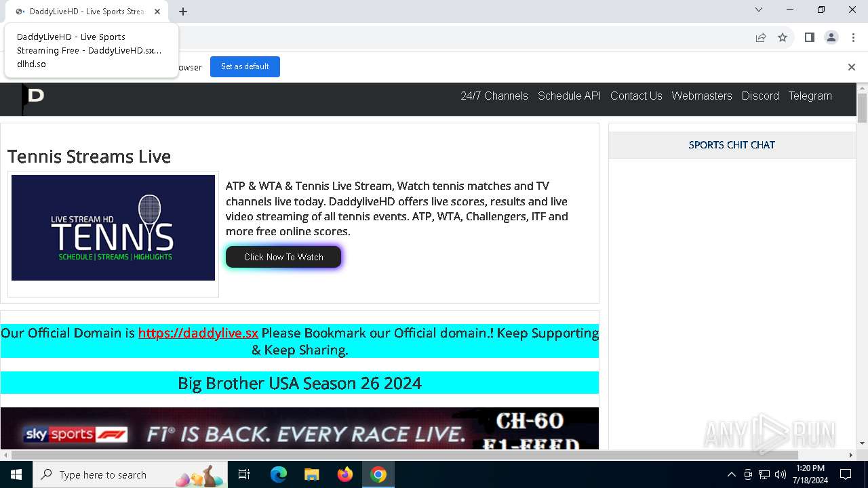Open Task View from the taskbar
Image resolution: width=868 pixels, height=488 pixels.
(x=244, y=474)
